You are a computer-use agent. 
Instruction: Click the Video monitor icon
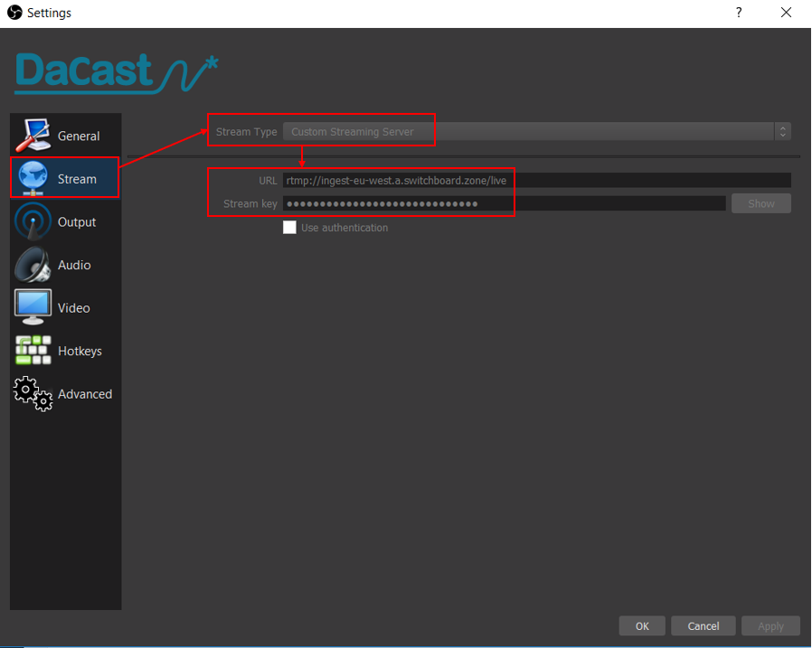33,307
